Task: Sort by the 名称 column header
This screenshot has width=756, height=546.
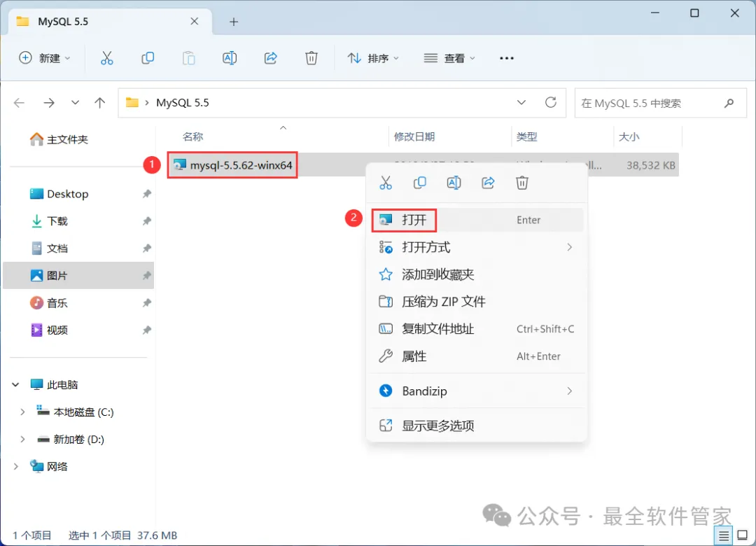Action: pos(193,137)
